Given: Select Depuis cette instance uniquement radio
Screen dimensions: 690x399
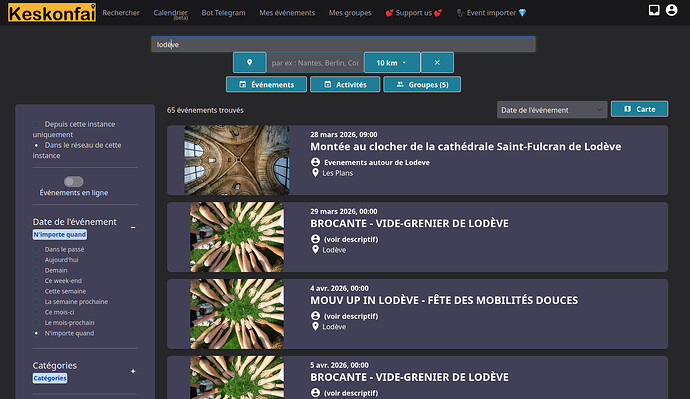Looking at the screenshot, I should click(x=37, y=124).
